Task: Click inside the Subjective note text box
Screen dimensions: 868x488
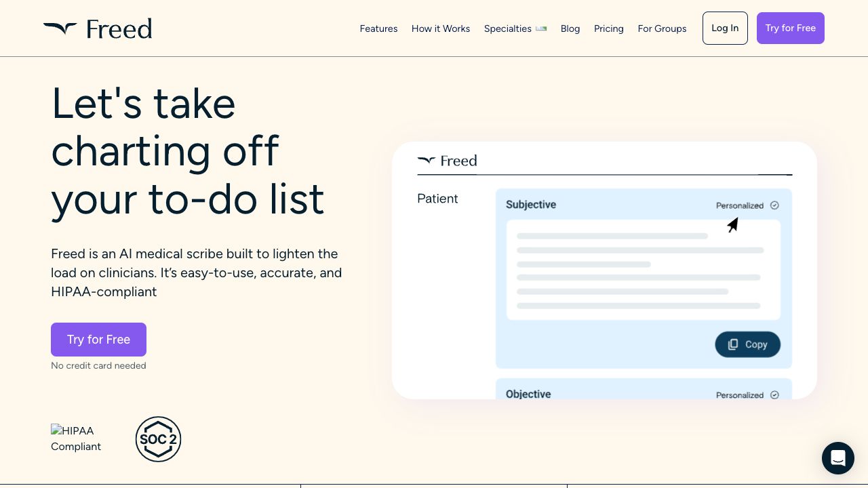Action: 643,270
